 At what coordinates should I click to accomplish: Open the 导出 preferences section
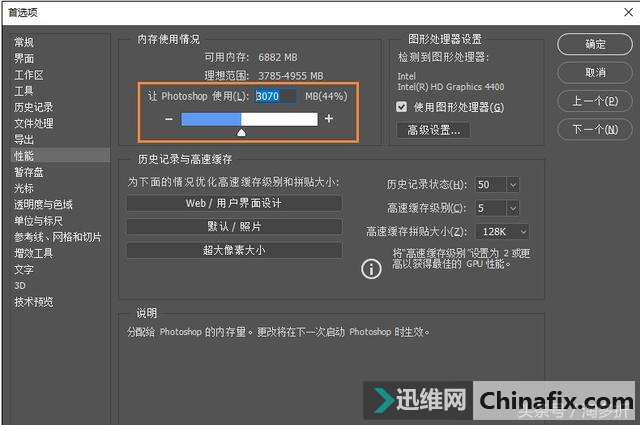24,140
